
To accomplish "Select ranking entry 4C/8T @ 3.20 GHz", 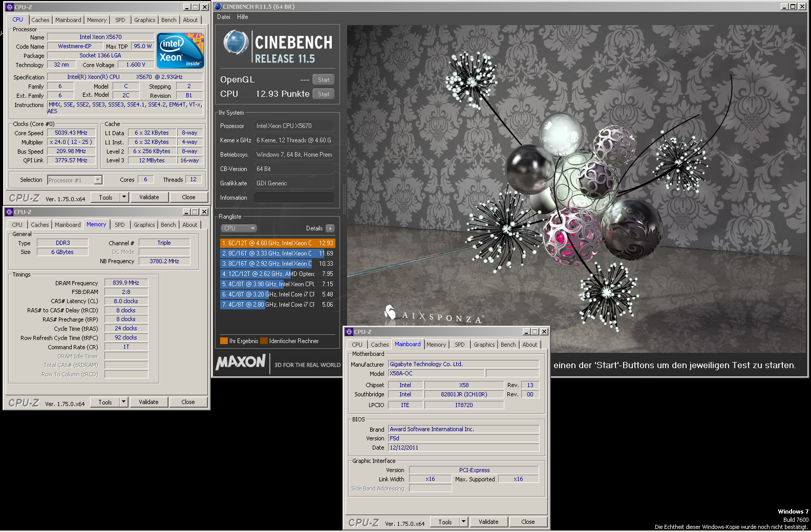I will click(278, 294).
